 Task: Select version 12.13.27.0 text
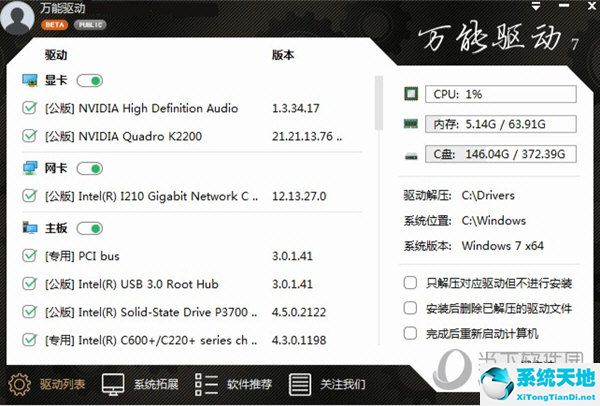coord(299,196)
